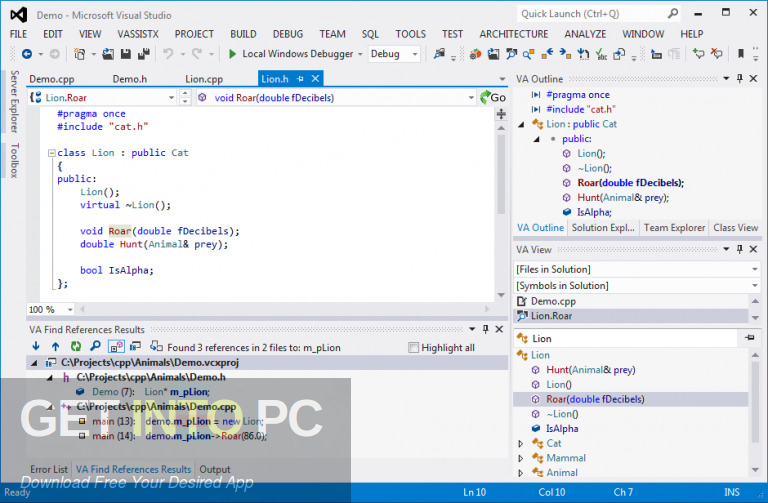Click the New Project toolbar icon

coord(79,54)
